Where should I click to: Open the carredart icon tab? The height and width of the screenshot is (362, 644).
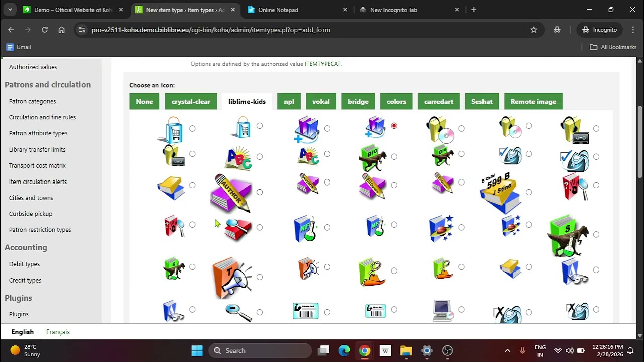pos(439,101)
